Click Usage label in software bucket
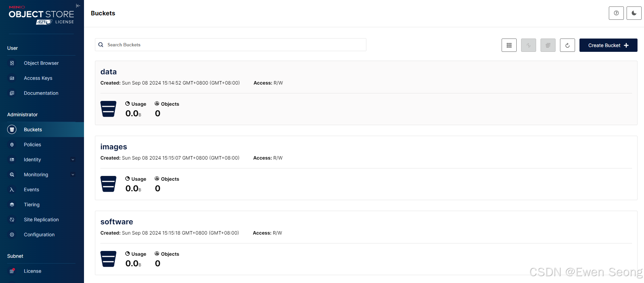 136,254
